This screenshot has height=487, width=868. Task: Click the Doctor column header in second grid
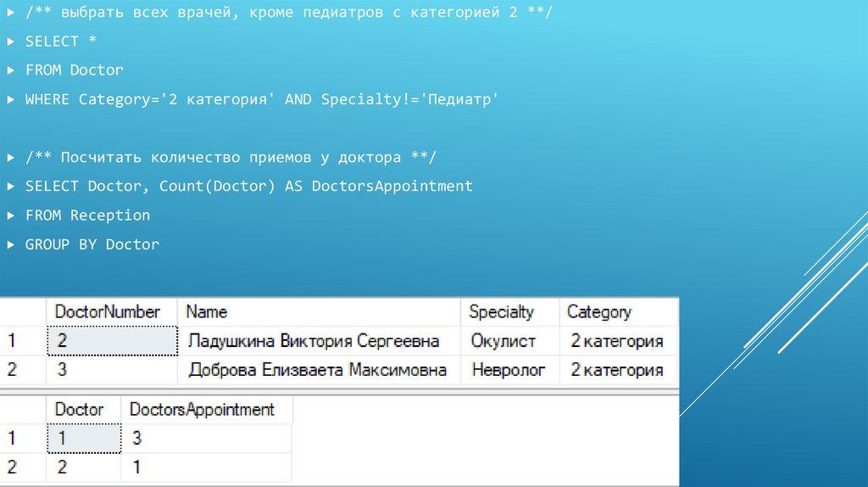point(79,410)
